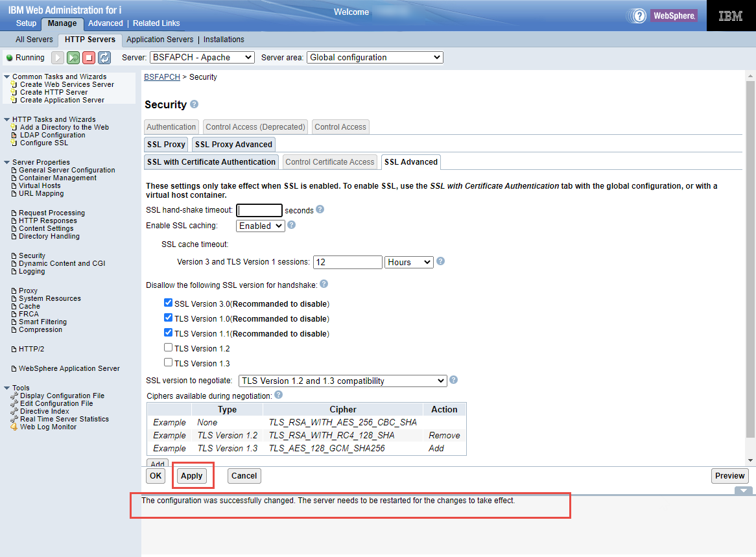
Task: Restart the server using the circular arrows icon
Action: coord(104,58)
